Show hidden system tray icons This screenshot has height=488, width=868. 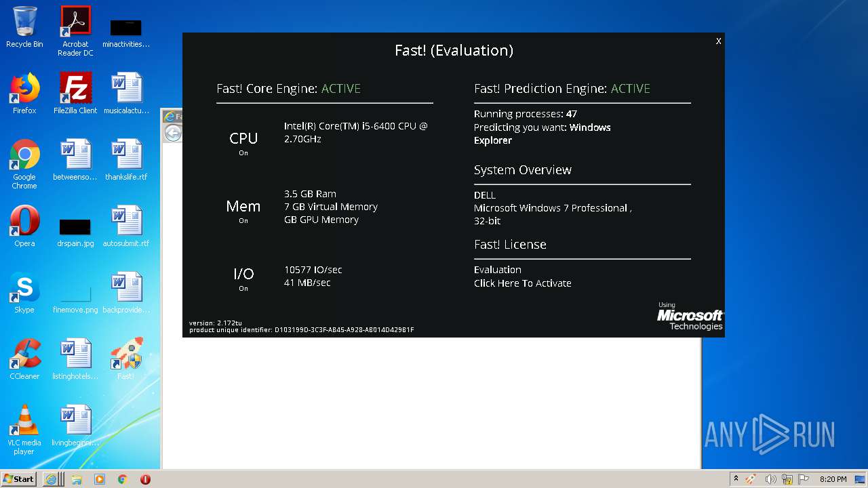click(736, 479)
